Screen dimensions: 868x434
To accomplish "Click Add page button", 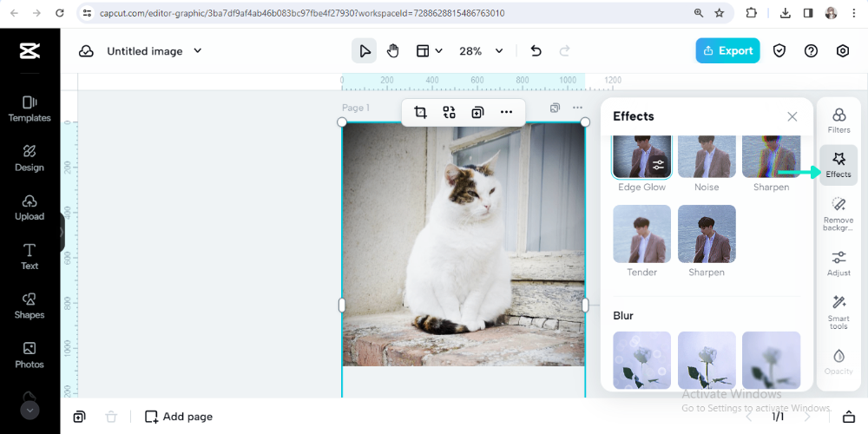I will click(x=179, y=417).
